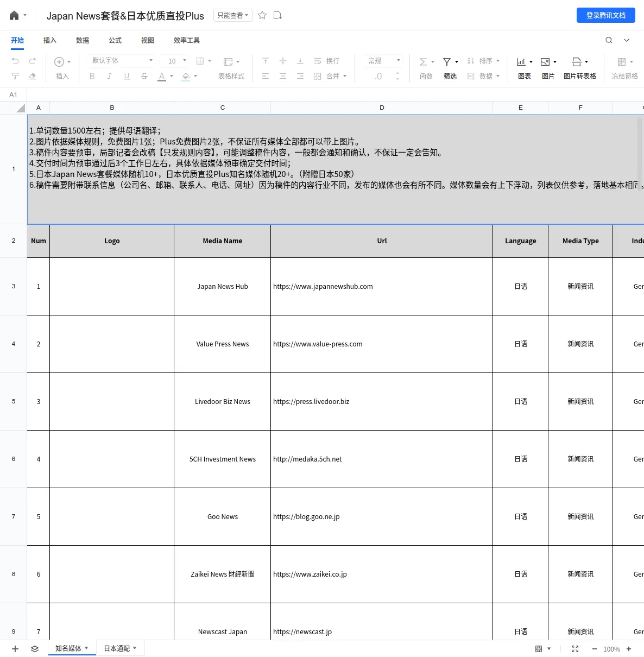The height and width of the screenshot is (657, 644).
Task: Click the undo arrow icon
Action: point(15,61)
